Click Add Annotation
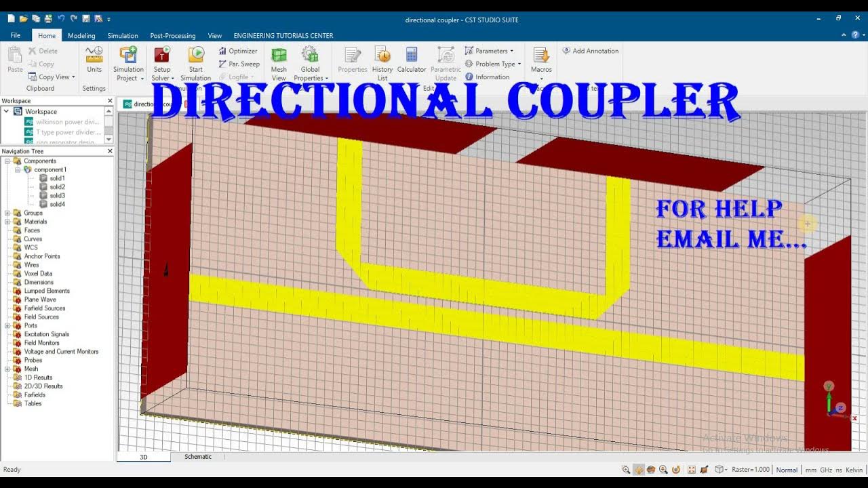 coord(591,51)
